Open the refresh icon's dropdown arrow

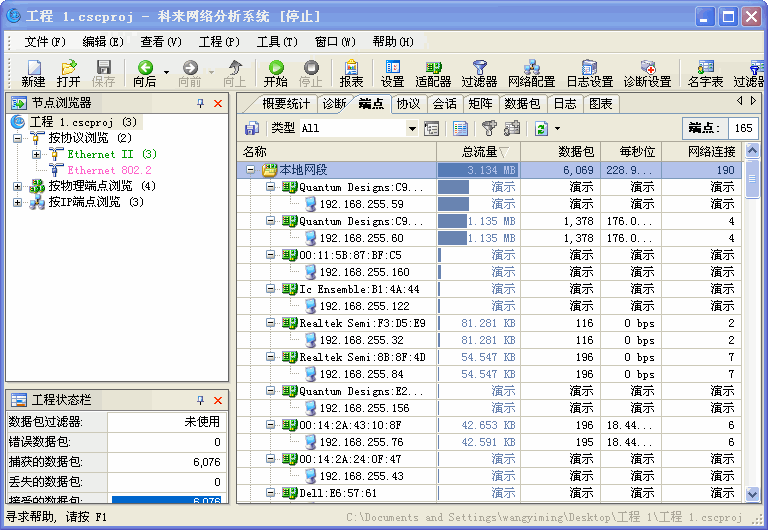[557, 129]
